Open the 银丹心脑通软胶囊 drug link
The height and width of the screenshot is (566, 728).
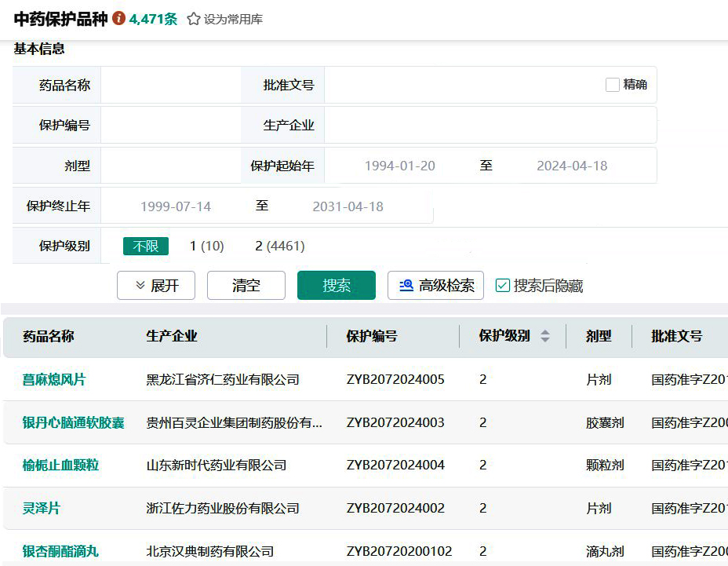pos(73,422)
